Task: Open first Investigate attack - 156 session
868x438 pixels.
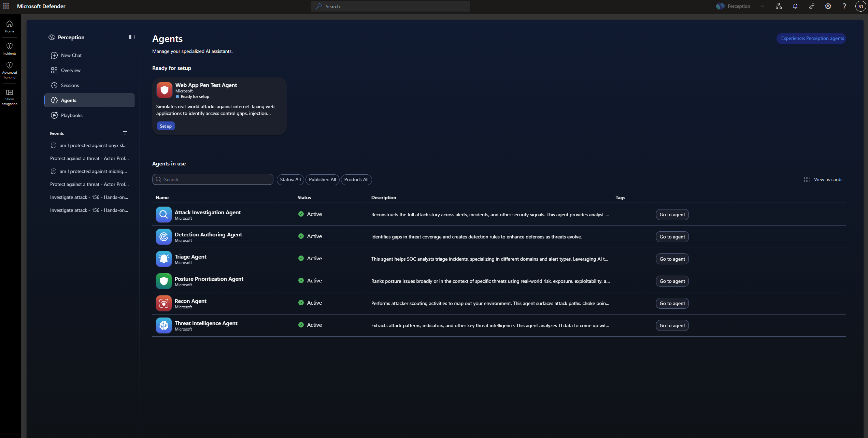Action: pos(89,197)
